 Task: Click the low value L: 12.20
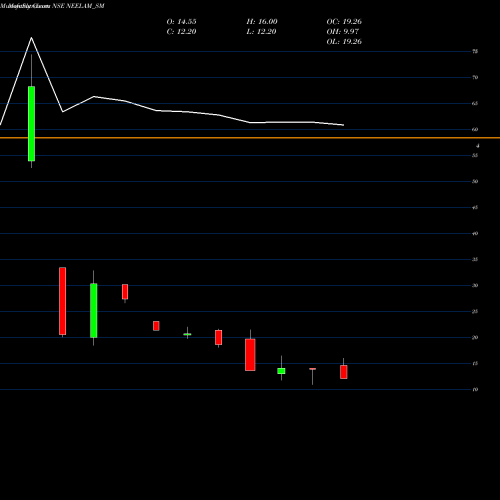(x=261, y=32)
